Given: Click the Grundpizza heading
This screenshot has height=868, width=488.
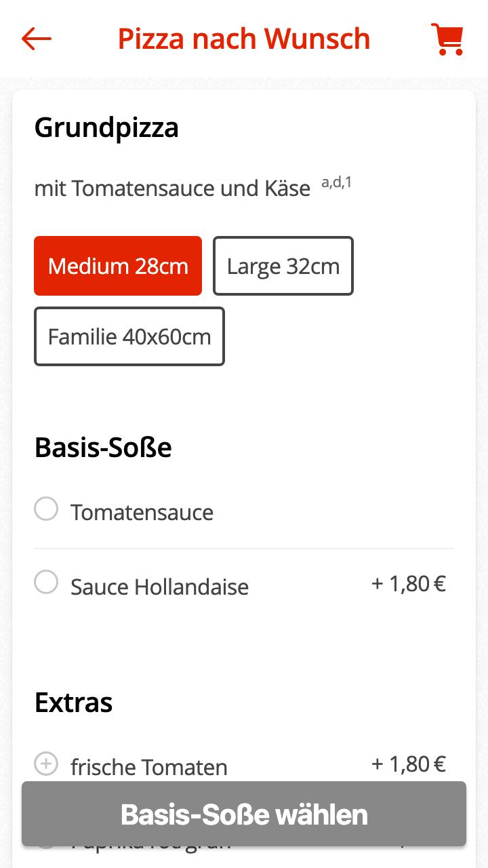Looking at the screenshot, I should point(106,127).
